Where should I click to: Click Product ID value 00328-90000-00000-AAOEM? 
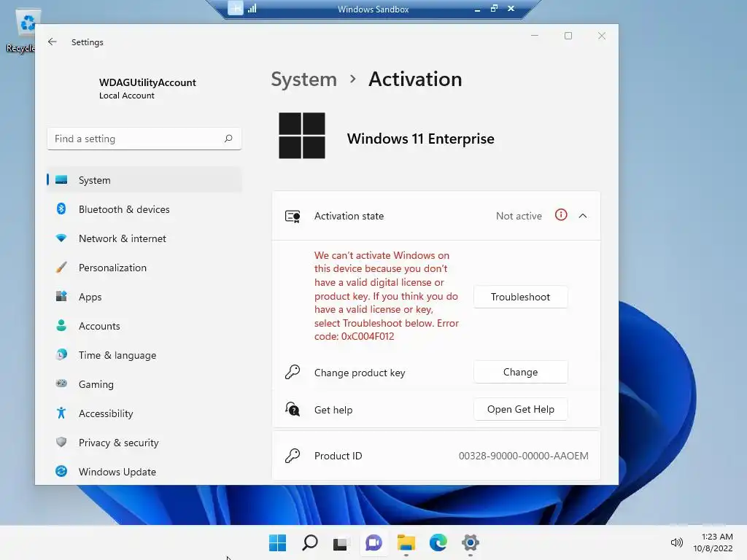click(x=523, y=456)
